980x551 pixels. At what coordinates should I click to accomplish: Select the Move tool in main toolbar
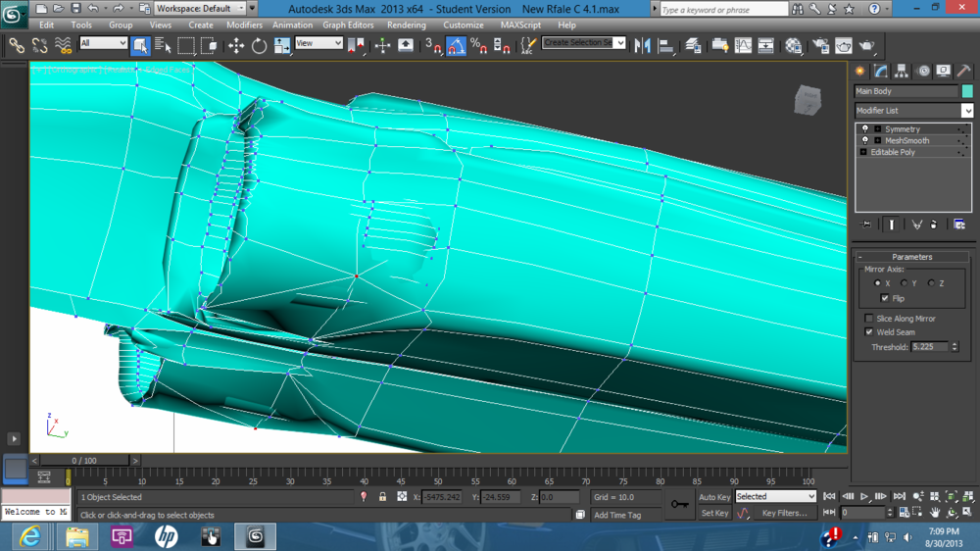click(x=236, y=45)
